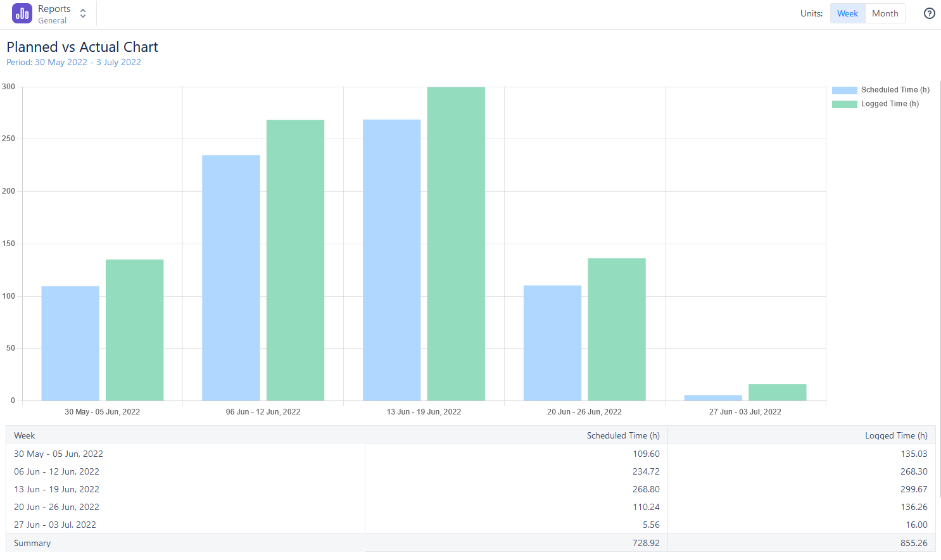Select table row 06 Jun - 12 Jun, 2022
Screen dimensions: 941x560
click(470, 471)
